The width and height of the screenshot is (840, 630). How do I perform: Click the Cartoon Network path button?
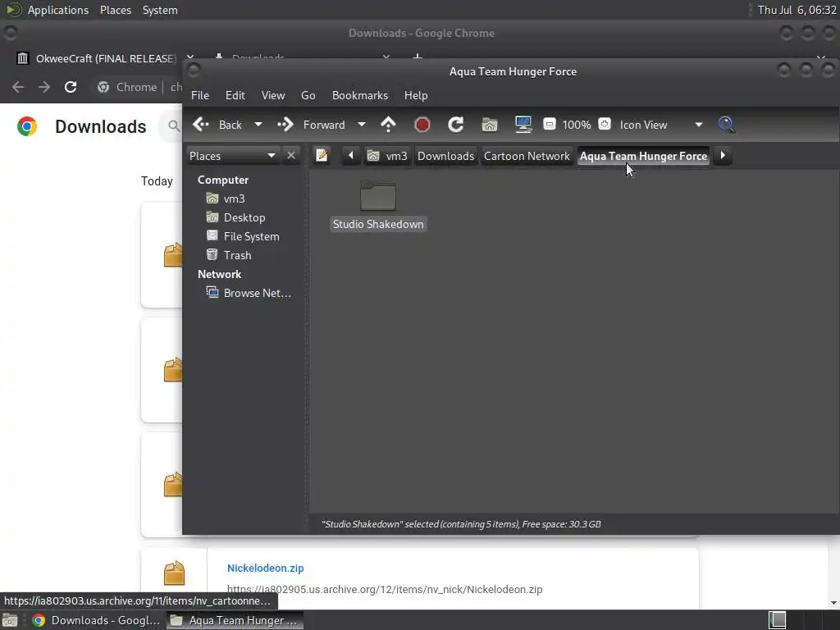tap(527, 156)
